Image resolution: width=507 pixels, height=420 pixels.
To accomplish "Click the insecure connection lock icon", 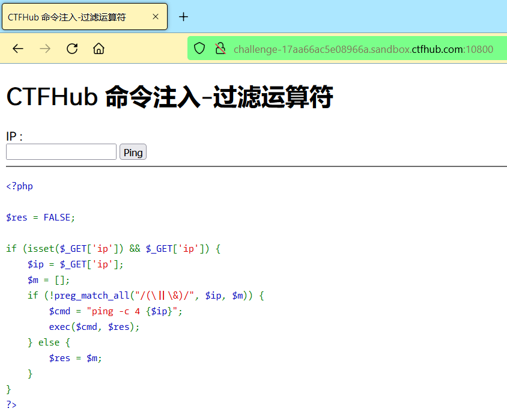I will (220, 49).
